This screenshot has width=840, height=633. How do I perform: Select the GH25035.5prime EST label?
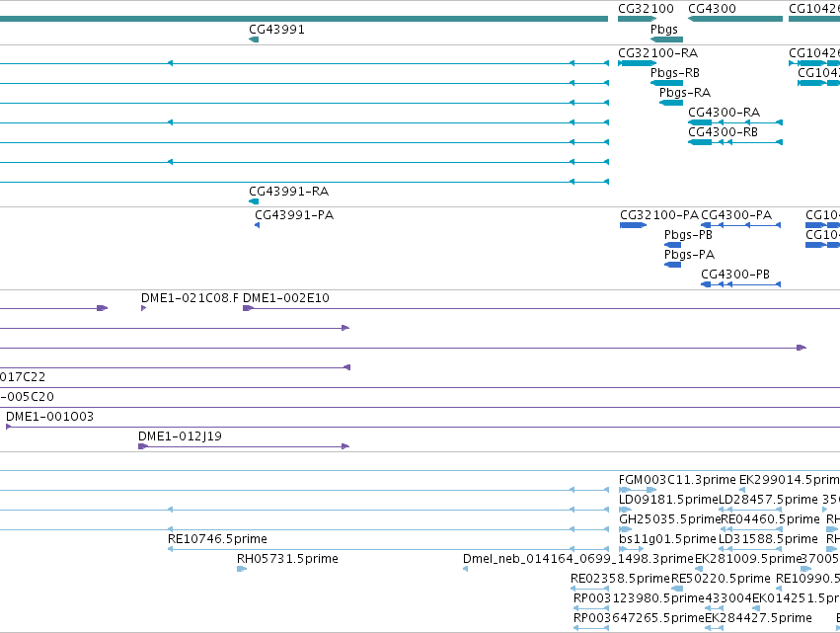[x=669, y=519]
